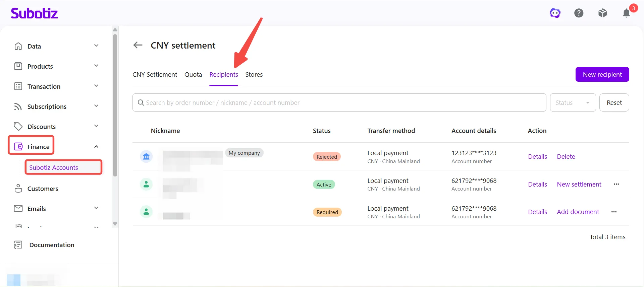Open more actions for the Active recipient
Viewport: 644px width, 287px height.
click(616, 184)
